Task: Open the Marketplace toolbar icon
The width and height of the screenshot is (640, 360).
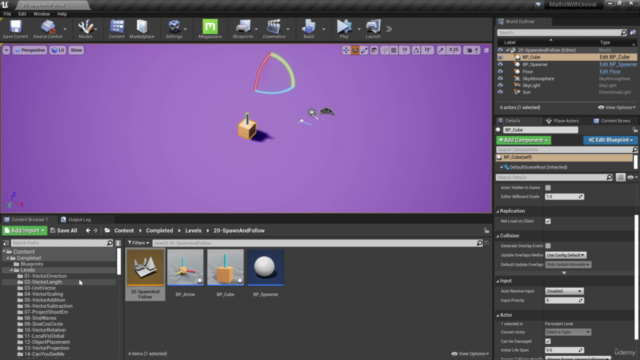Action: point(142,29)
